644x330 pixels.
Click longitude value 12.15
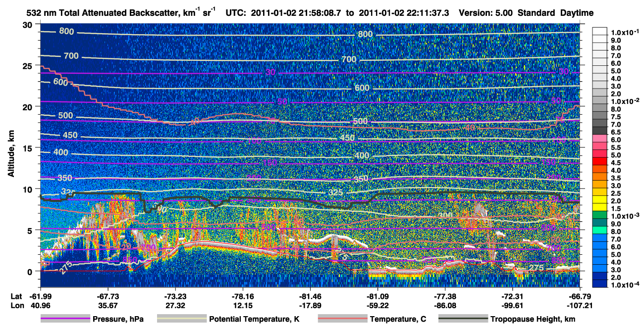242,306
